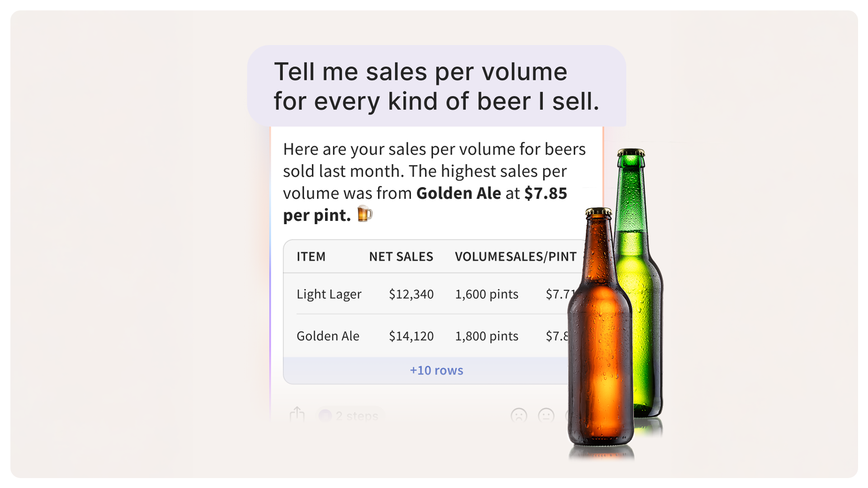This screenshot has height=488, width=868.
Task: Expand the +10 rows link
Action: (436, 371)
